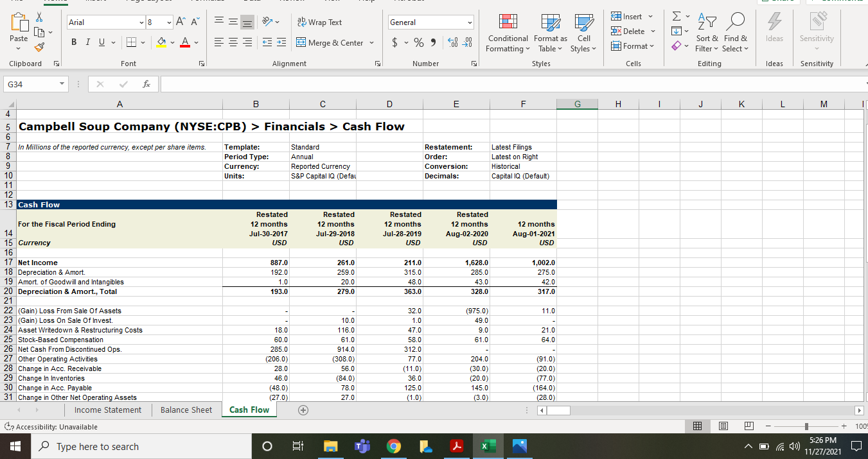Switch to Page Layout view in status bar
Viewport: 868px width, 459px height.
tap(723, 426)
